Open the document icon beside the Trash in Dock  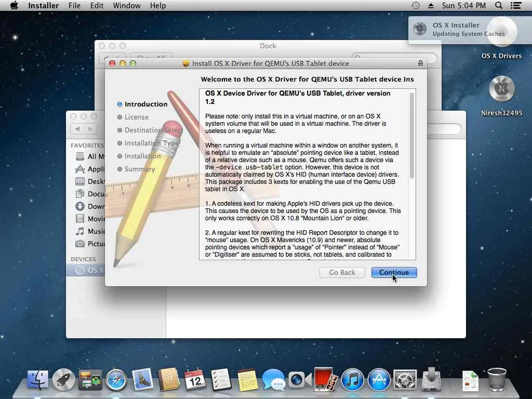click(470, 381)
